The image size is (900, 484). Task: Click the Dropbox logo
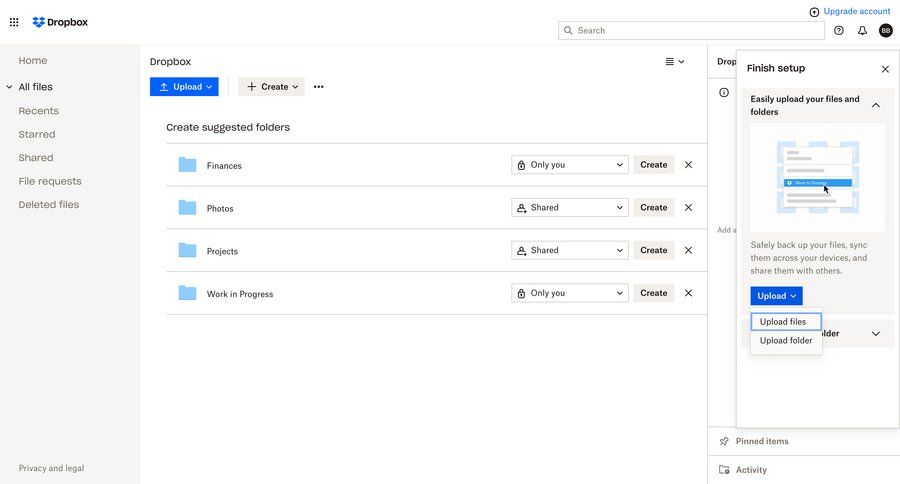coord(60,22)
